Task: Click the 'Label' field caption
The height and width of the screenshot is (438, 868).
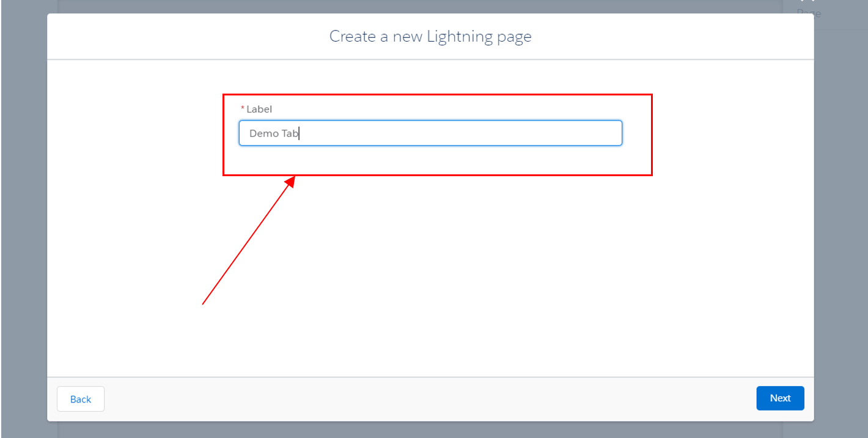Action: [259, 109]
